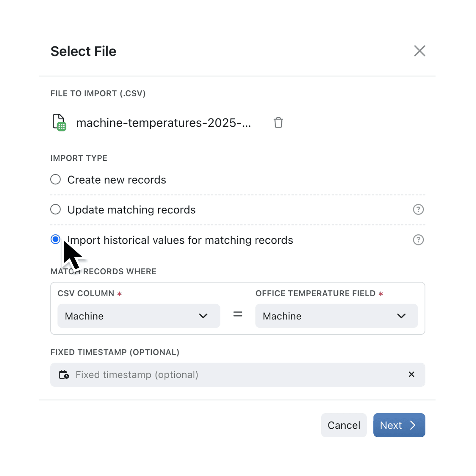Viewport: 476px width, 476px height.
Task: Click the Import Type section heading
Action: 79,158
